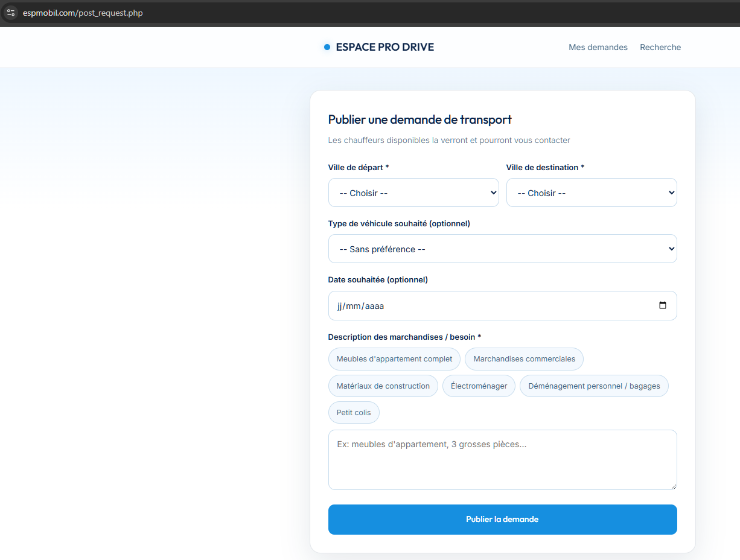740x560 pixels.
Task: Click the browser address bar URL
Action: pyautogui.click(x=83, y=13)
